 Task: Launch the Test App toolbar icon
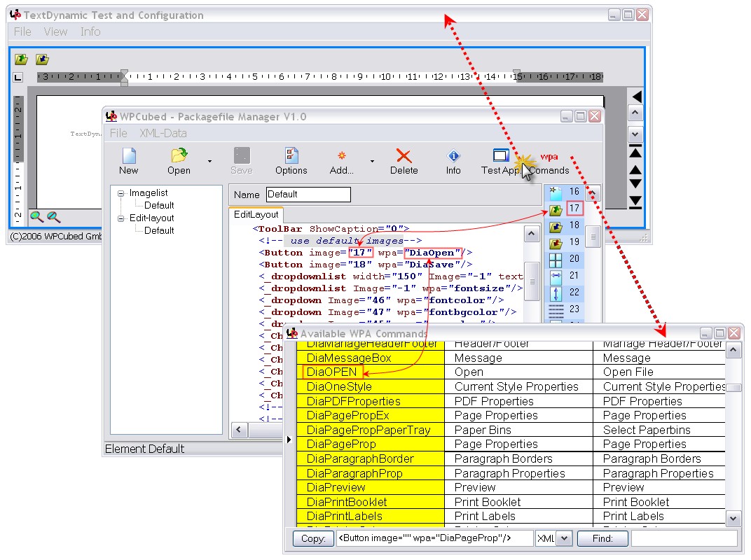(500, 156)
